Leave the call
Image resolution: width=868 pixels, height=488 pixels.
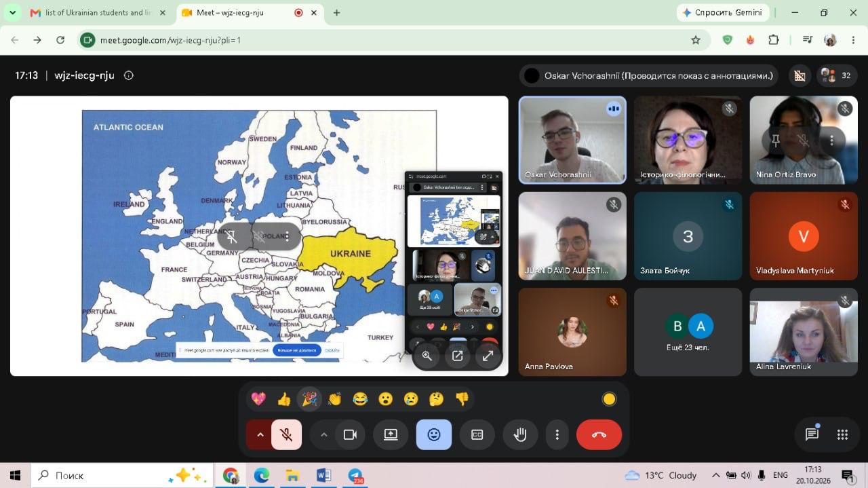coord(599,435)
